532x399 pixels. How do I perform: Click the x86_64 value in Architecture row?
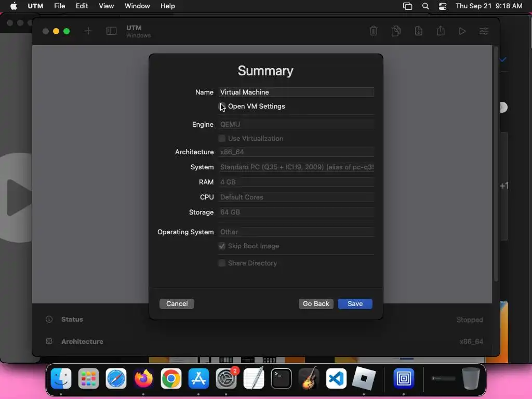471,342
